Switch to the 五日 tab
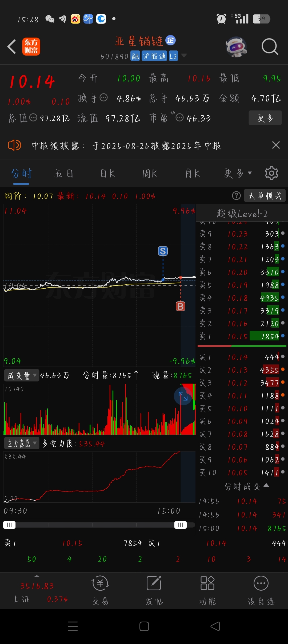Image resolution: width=288 pixels, height=644 pixels. (x=64, y=174)
